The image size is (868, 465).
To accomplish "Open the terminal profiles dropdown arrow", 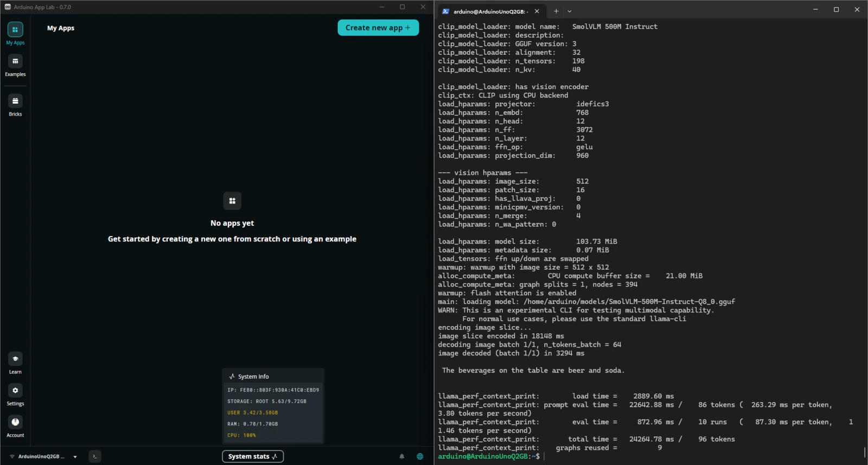I will (x=570, y=11).
